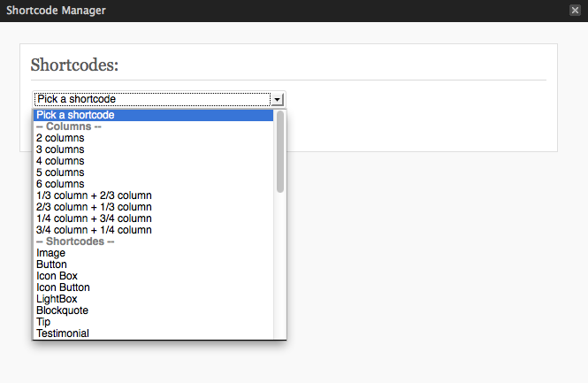Pick the Button shortcode
Screen dimensions: 588x383
153,264
